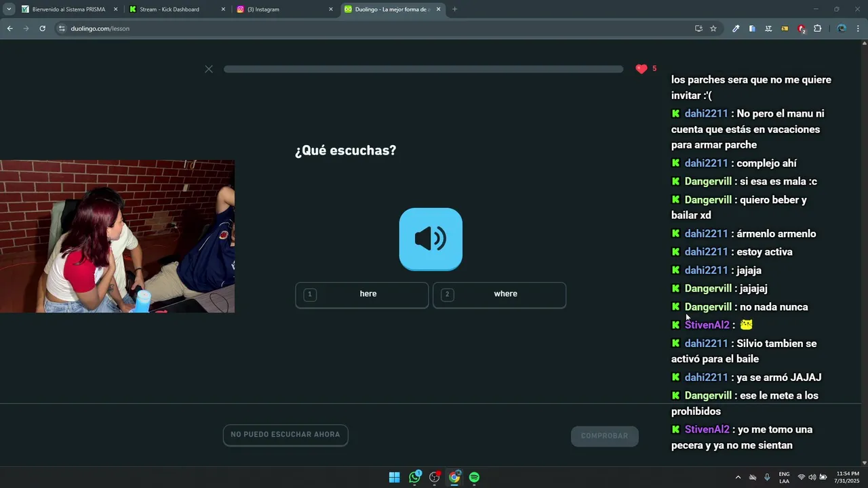Click the question "¿Qué escuchas?"
868x488 pixels.
(x=345, y=150)
